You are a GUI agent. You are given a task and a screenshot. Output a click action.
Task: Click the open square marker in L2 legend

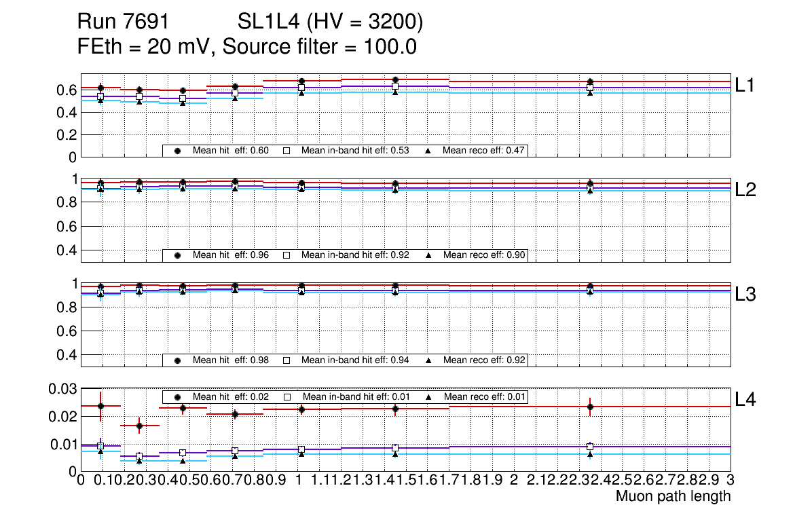[x=287, y=255]
